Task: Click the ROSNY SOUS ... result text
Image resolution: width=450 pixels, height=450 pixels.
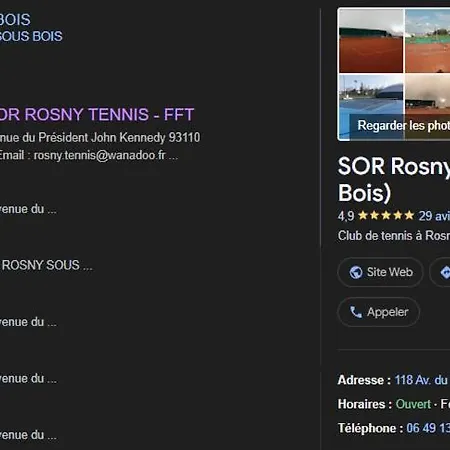Action: point(47,265)
